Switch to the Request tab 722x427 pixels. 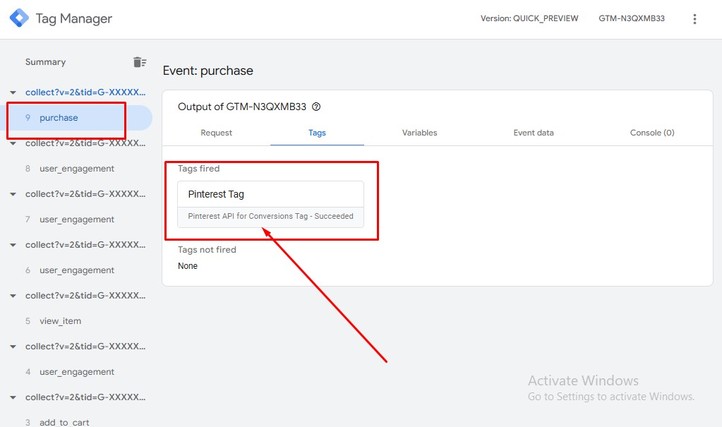(x=216, y=132)
